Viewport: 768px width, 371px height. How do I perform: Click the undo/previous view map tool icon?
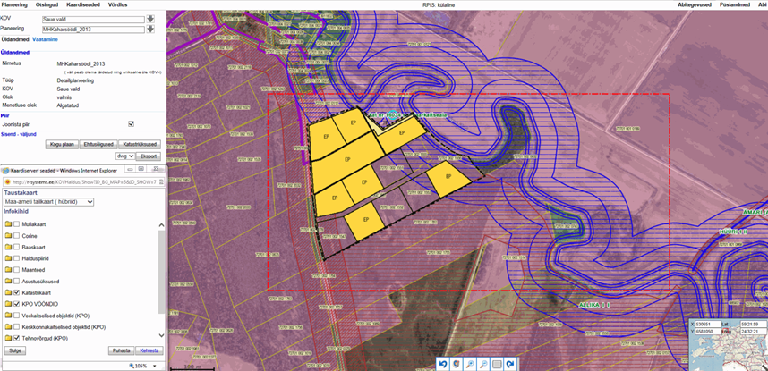click(443, 364)
